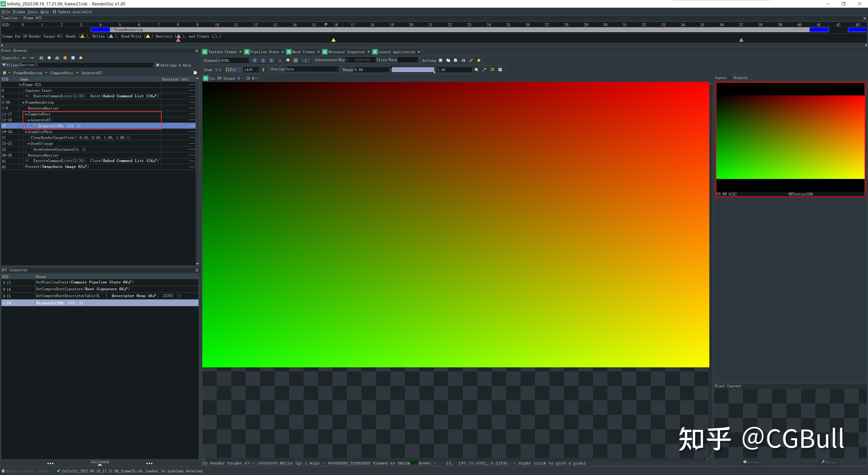Click the find binoculars icon in Event Browser
The image size is (868, 475).
coord(41,58)
